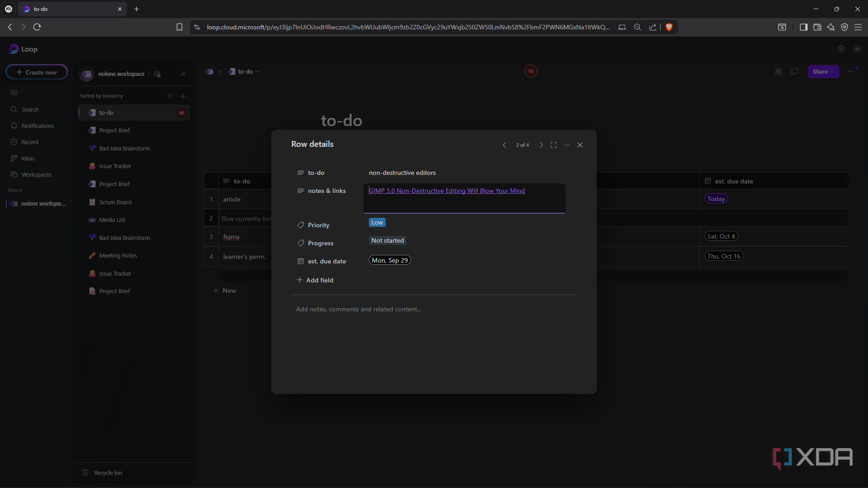The image size is (868, 488).
Task: Go to previous row in Row details
Action: click(x=504, y=145)
